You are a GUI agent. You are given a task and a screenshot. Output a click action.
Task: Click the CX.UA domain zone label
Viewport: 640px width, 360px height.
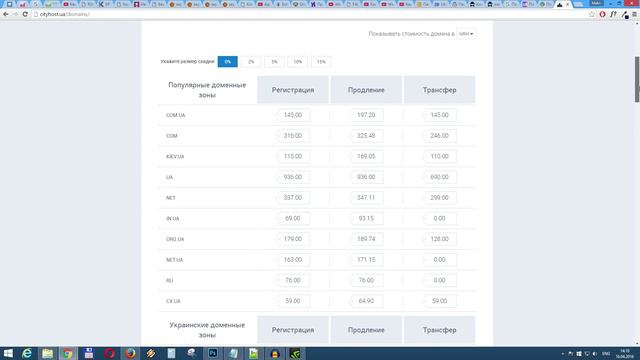click(x=173, y=301)
